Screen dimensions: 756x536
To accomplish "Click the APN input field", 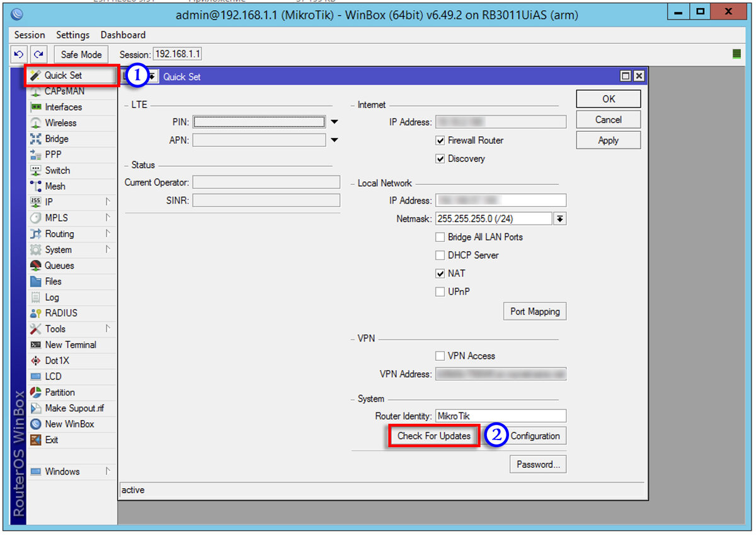I will pyautogui.click(x=260, y=140).
